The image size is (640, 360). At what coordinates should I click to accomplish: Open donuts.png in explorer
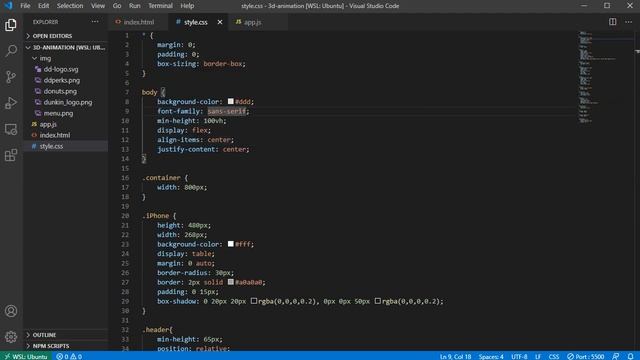pos(60,91)
